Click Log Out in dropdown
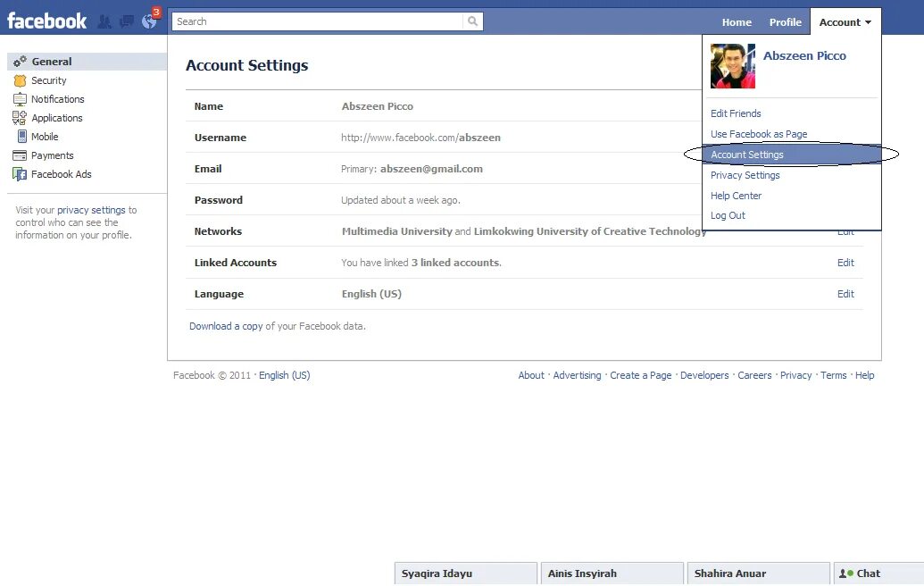The height and width of the screenshot is (586, 924). (728, 215)
